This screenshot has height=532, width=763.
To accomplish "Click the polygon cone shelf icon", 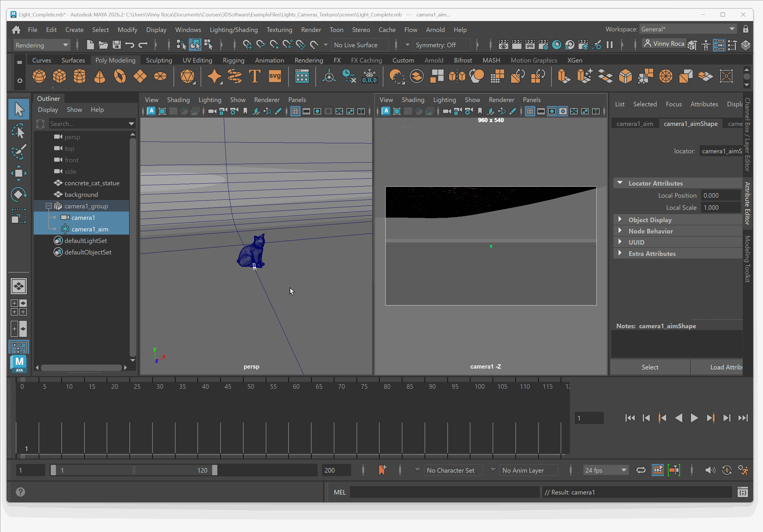I will pyautogui.click(x=100, y=76).
